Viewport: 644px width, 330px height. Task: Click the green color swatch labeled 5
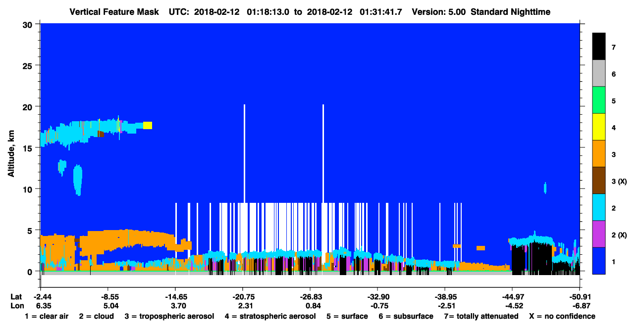coord(599,100)
